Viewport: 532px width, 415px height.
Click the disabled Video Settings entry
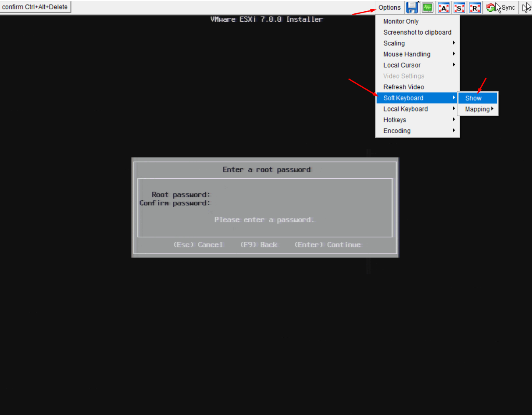[x=418, y=76]
